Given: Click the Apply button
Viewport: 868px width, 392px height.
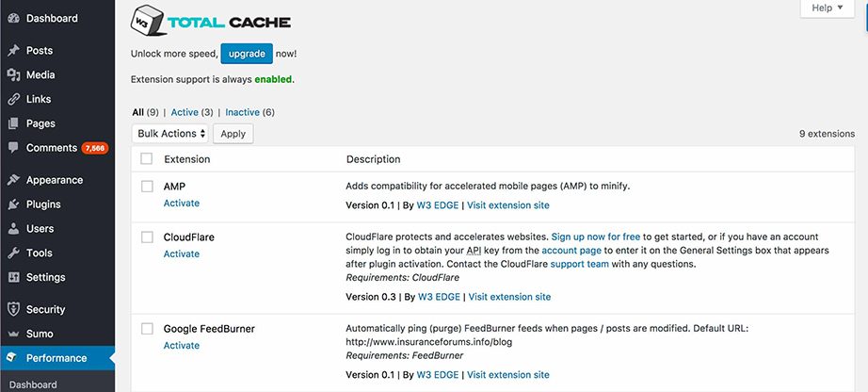Looking at the screenshot, I should [233, 134].
